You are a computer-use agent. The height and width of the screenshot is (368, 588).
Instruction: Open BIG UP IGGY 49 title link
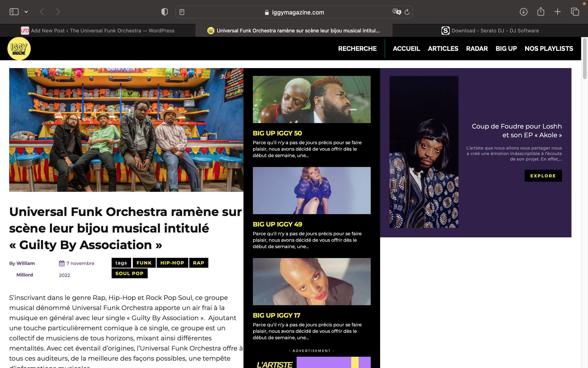point(277,224)
